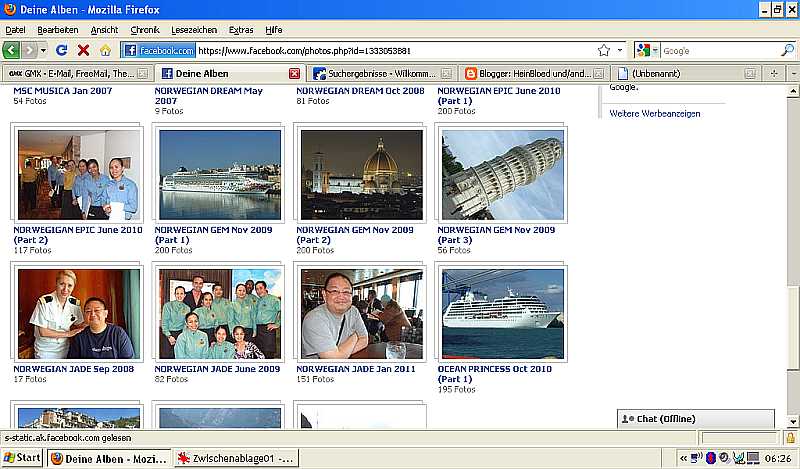Screen dimensions: 800x469
Task: Open NORWEGIAN JADE Sep 2008 thumbnail
Action: [79, 314]
